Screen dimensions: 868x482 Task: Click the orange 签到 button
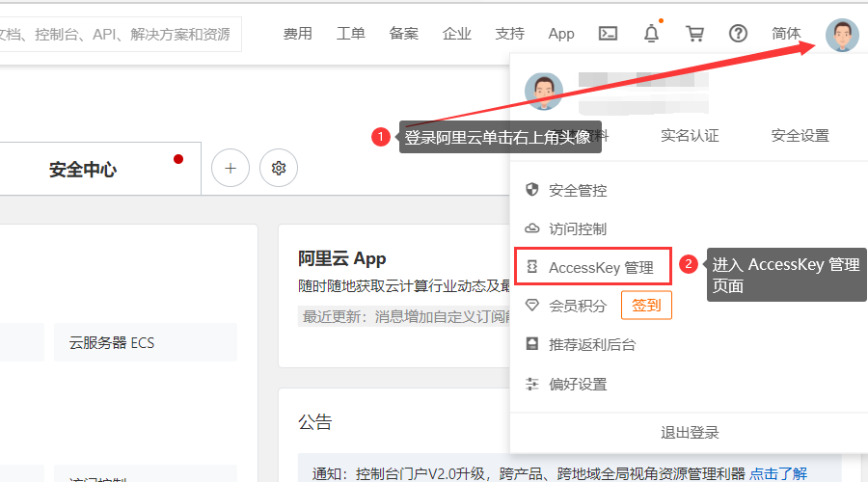click(x=646, y=305)
